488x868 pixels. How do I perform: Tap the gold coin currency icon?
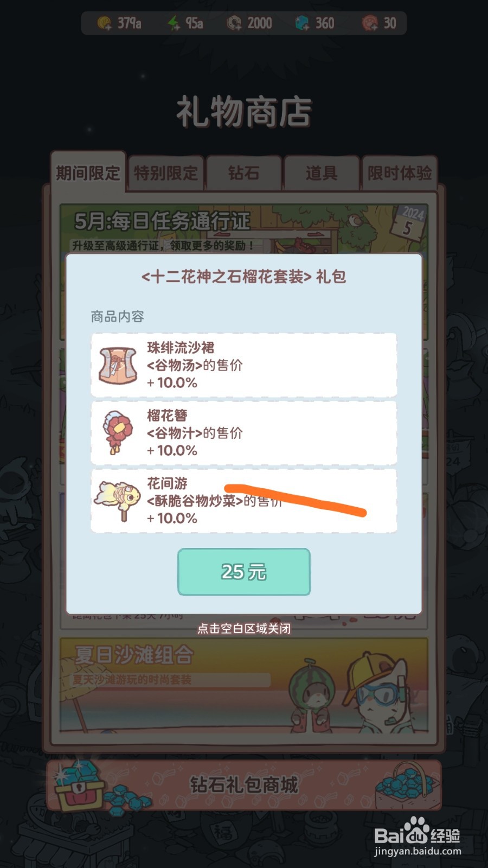(x=104, y=23)
